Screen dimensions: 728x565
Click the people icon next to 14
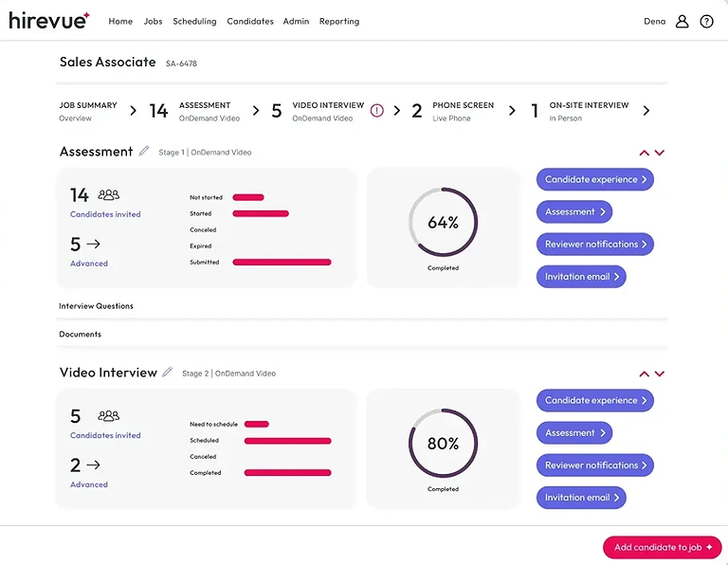click(109, 194)
